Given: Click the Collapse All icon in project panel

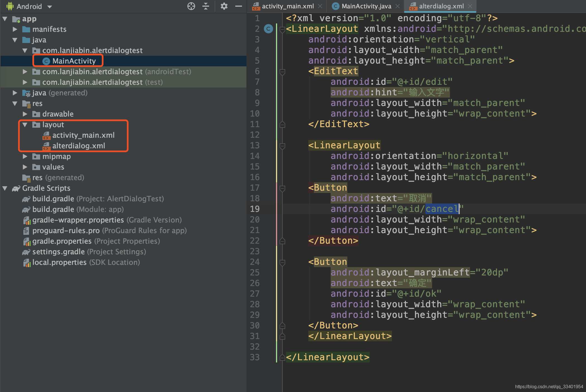Looking at the screenshot, I should 206,6.
